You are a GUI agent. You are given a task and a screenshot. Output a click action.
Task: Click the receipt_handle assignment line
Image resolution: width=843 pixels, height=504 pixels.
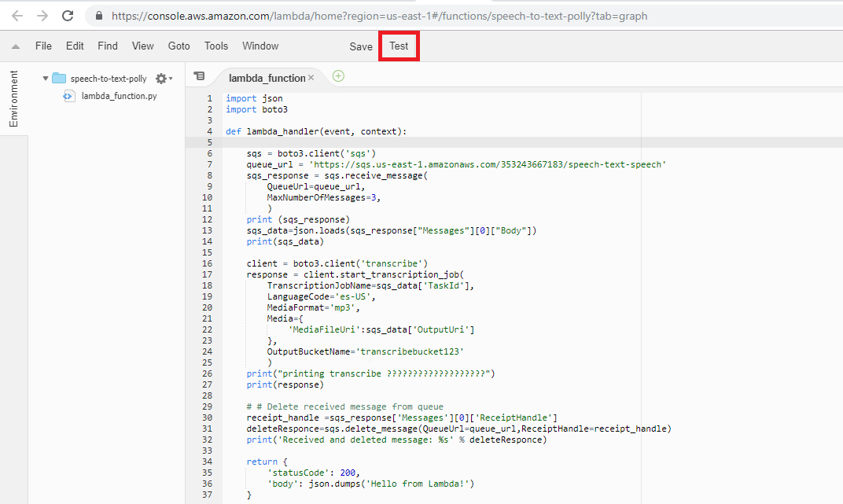tap(402, 418)
